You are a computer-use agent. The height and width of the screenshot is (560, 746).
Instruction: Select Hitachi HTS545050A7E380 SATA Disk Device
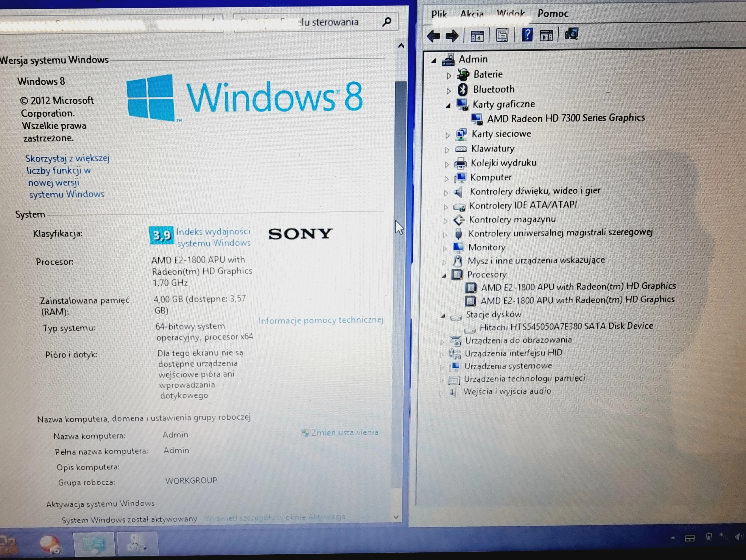point(566,326)
